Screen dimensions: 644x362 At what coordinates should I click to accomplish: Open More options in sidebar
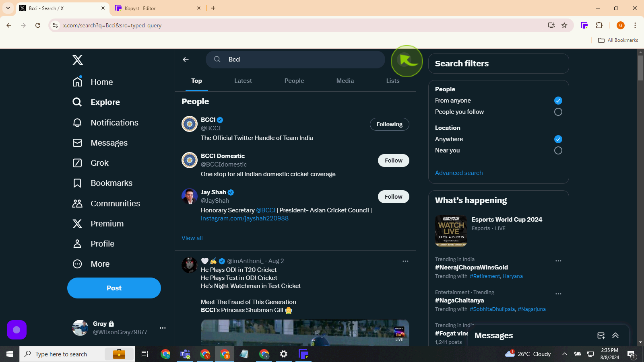[91, 264]
